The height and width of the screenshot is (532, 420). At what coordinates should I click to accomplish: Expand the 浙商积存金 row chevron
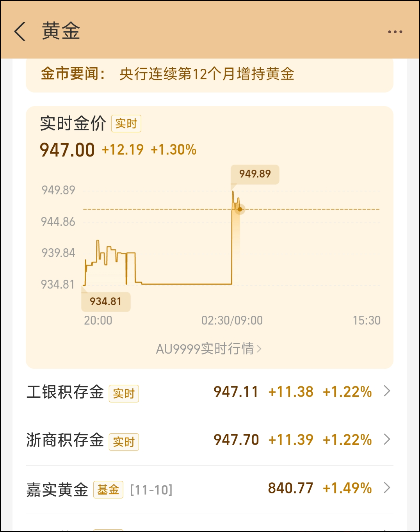point(387,439)
